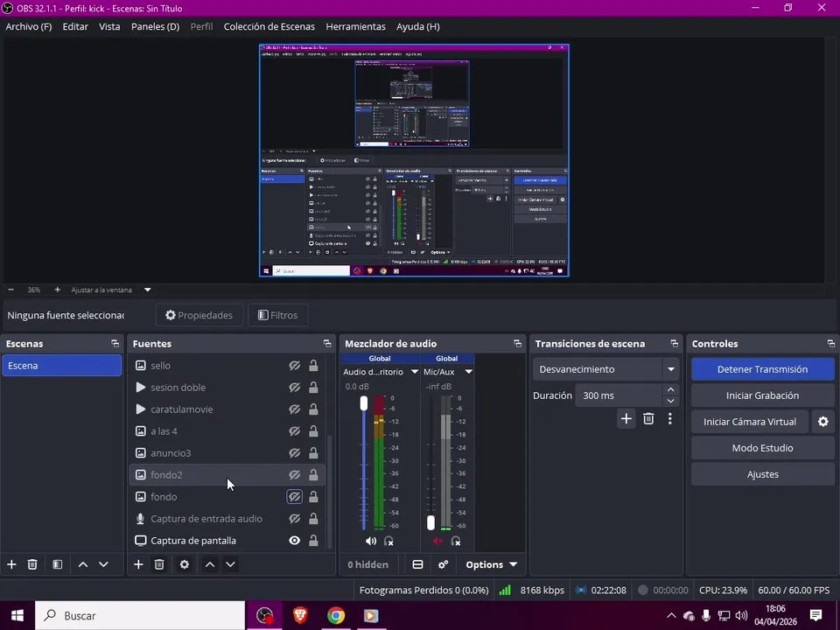The image size is (840, 630).
Task: Open Filtros for selected source
Action: pyautogui.click(x=277, y=315)
